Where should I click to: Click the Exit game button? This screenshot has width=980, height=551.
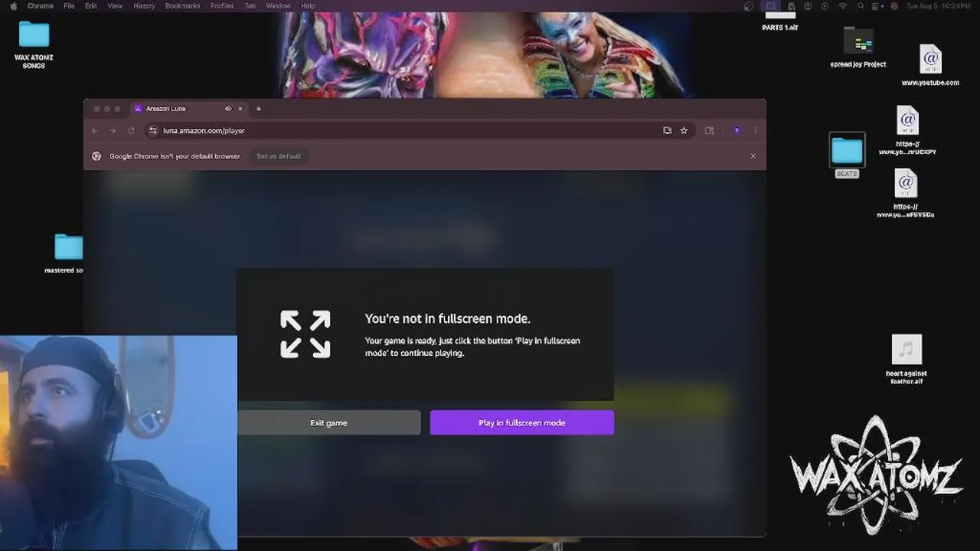point(328,422)
